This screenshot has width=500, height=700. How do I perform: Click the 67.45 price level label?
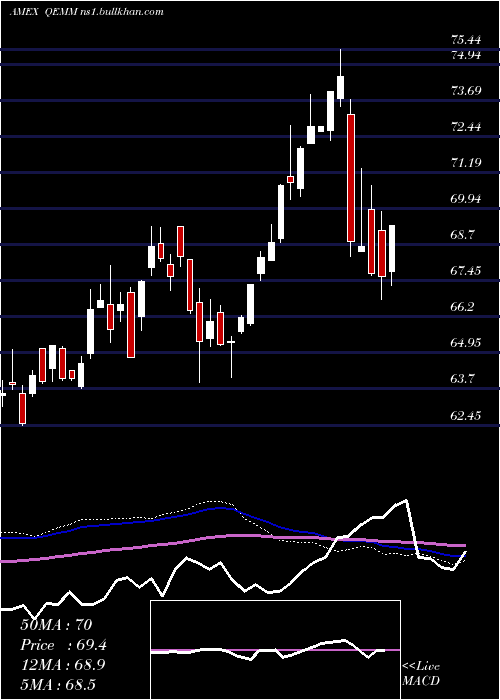pyautogui.click(x=466, y=271)
